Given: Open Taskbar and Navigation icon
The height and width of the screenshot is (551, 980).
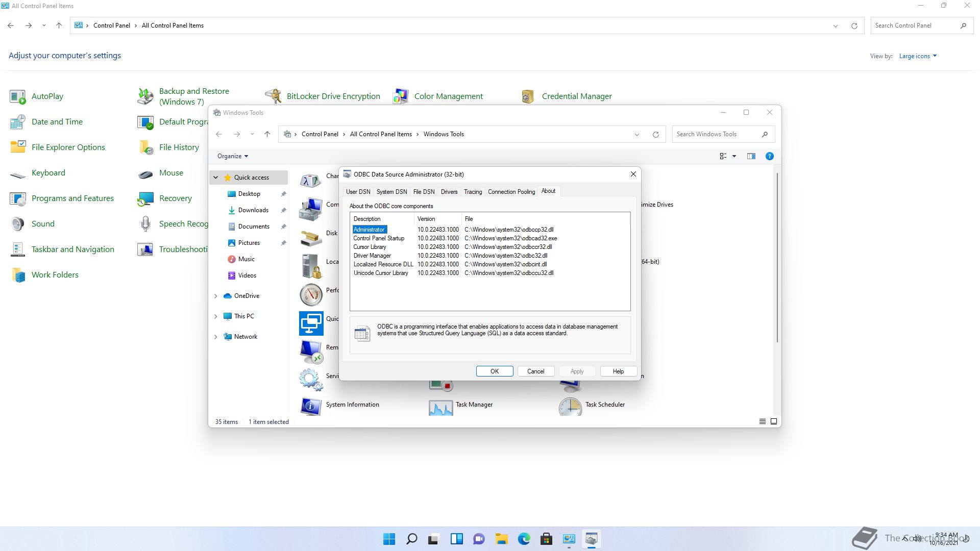Looking at the screenshot, I should (x=18, y=249).
